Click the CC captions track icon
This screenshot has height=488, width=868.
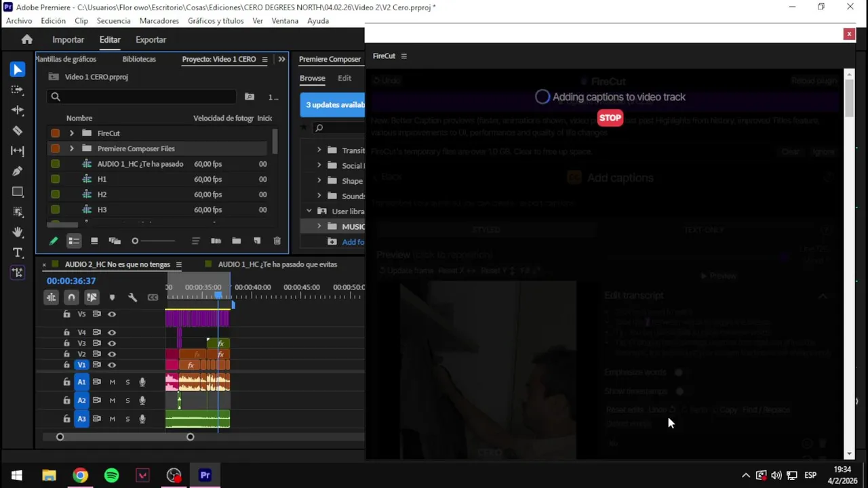click(x=153, y=297)
